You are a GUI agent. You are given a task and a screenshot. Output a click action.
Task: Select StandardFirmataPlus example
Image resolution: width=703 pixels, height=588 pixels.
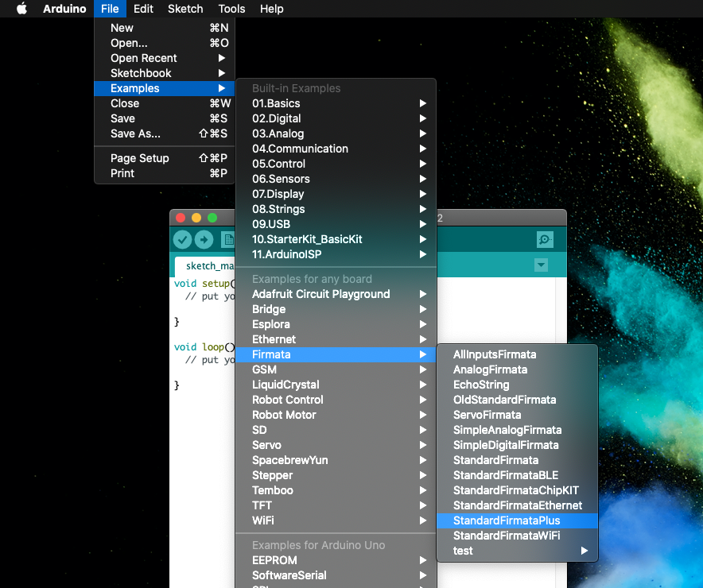point(507,520)
